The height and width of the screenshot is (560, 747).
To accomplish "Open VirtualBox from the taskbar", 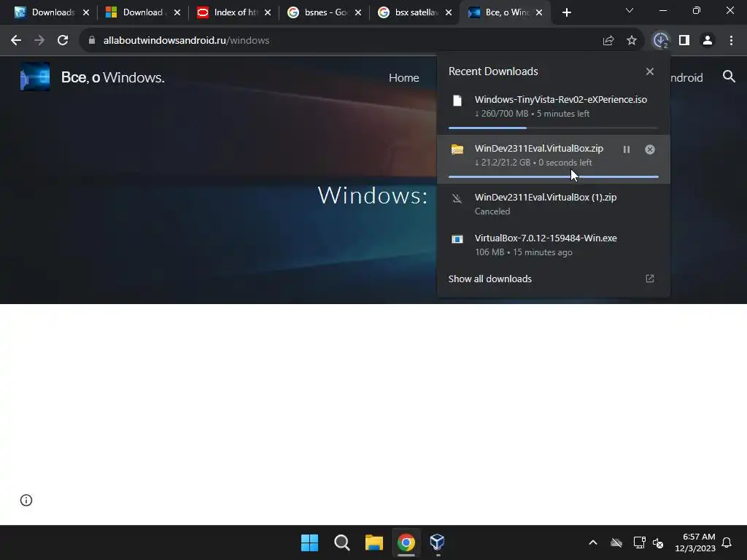I will tap(438, 542).
